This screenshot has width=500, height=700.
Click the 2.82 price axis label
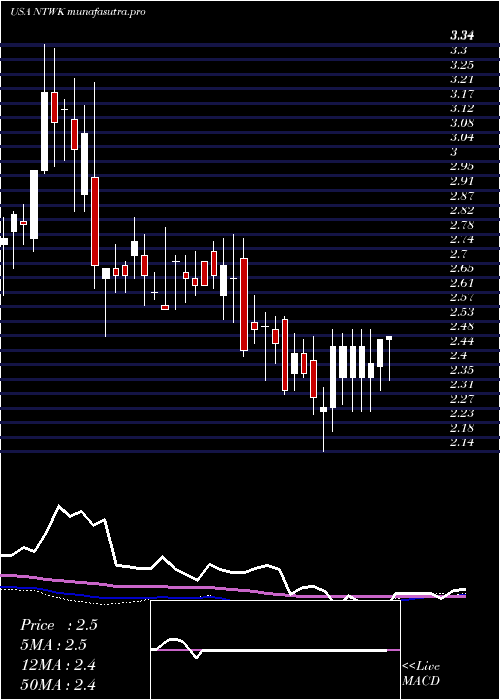[x=462, y=210]
